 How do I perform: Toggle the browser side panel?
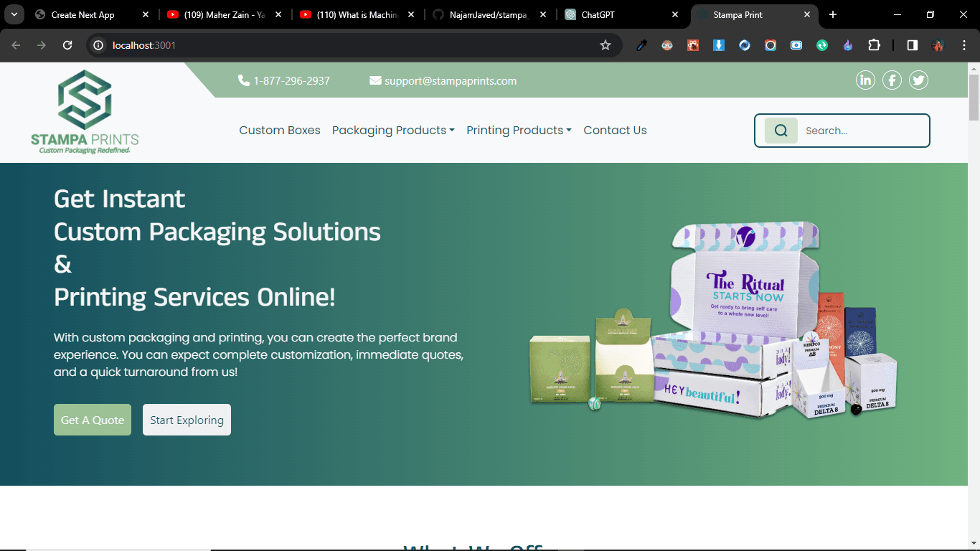pyautogui.click(x=912, y=45)
